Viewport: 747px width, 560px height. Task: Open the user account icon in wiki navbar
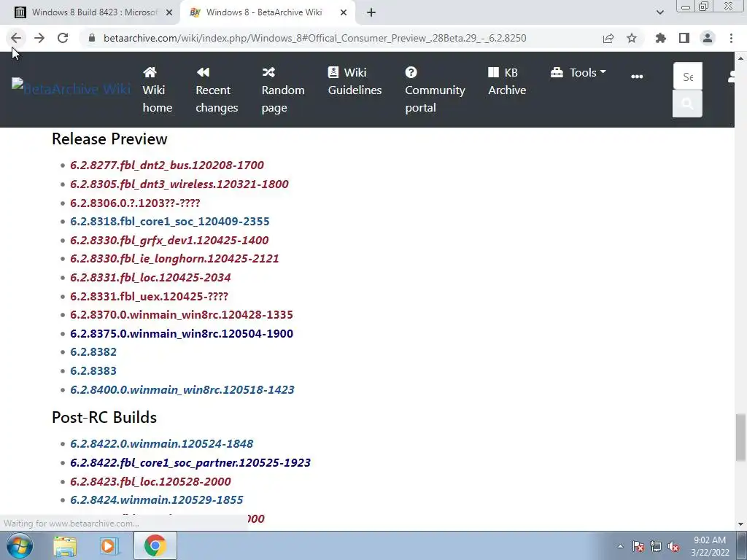click(x=731, y=76)
